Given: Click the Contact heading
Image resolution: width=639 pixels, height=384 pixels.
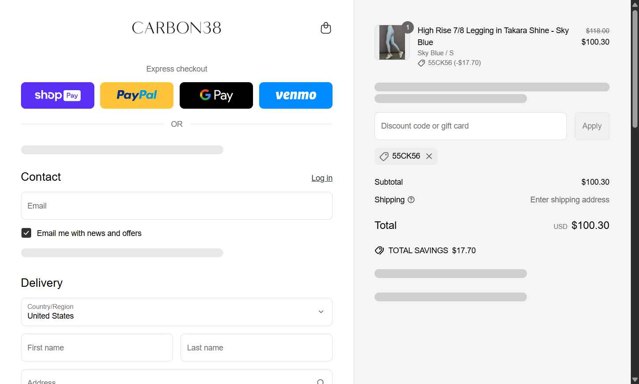Looking at the screenshot, I should click(41, 177).
